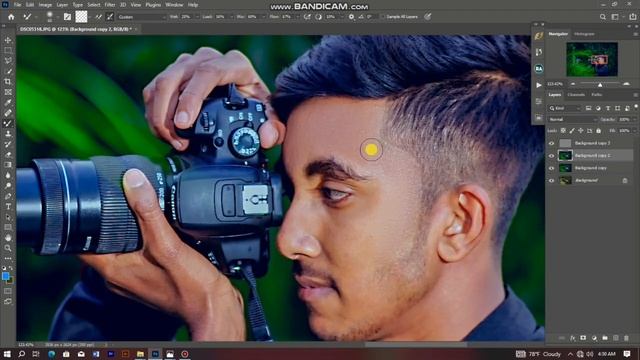Screen dimensions: 640x360
Task: Select the Eraser tool
Action: click(x=8, y=154)
